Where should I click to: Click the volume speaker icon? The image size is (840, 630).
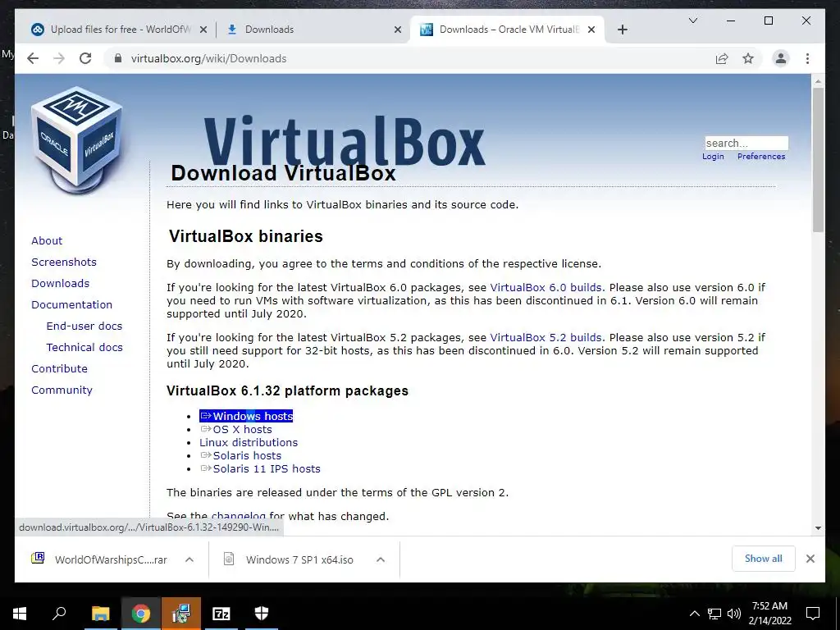734,614
